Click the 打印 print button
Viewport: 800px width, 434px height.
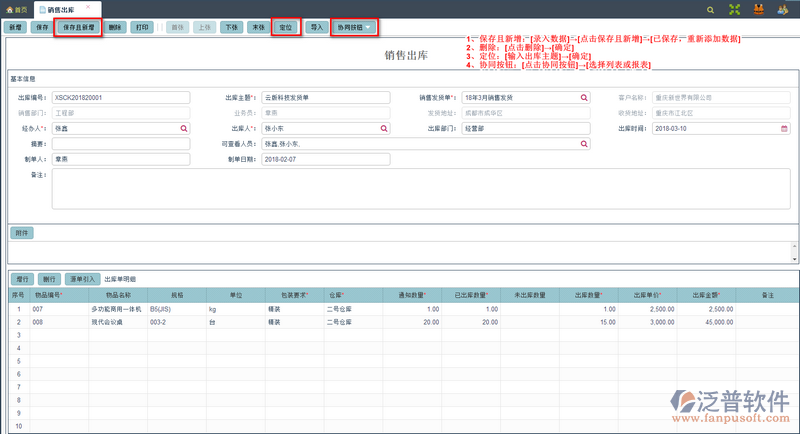click(142, 28)
